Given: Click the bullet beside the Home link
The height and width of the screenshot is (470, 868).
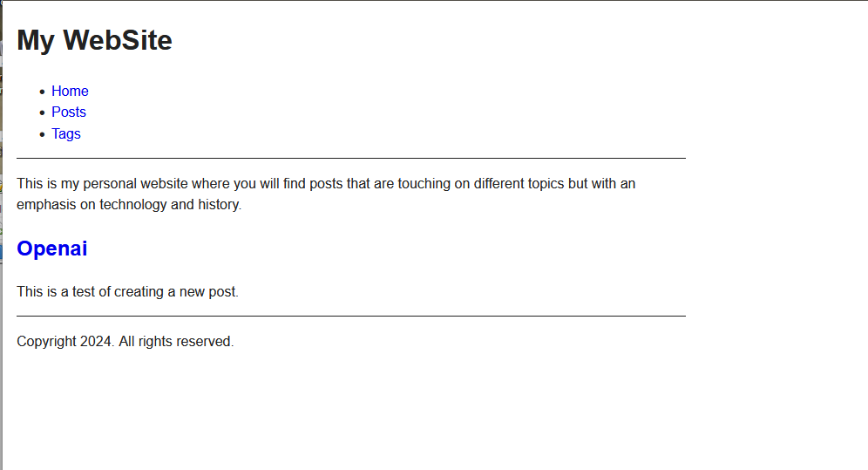Looking at the screenshot, I should 41,91.
